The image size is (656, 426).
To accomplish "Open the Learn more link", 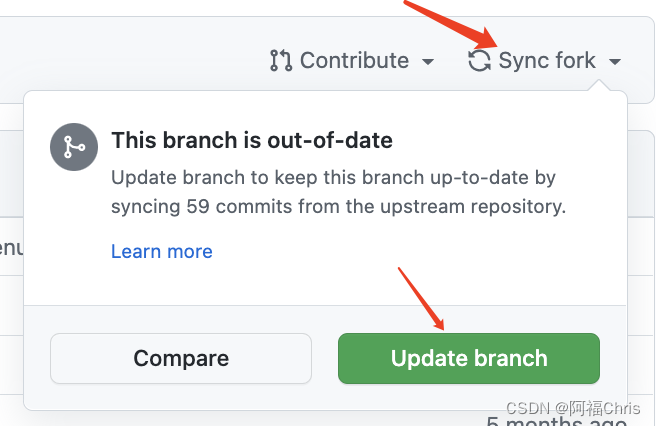I will (162, 251).
